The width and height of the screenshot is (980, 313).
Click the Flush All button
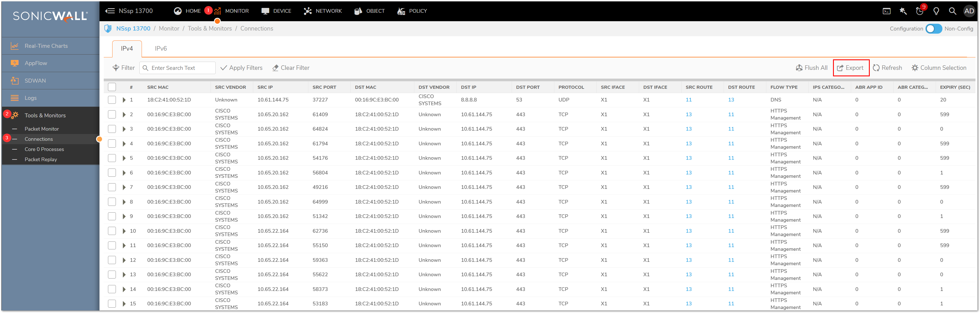pyautogui.click(x=812, y=68)
